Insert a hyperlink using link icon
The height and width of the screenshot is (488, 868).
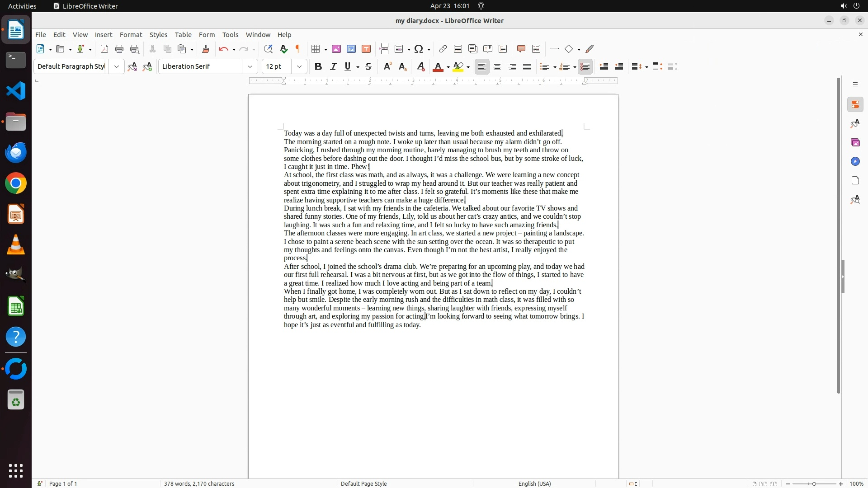pos(443,49)
